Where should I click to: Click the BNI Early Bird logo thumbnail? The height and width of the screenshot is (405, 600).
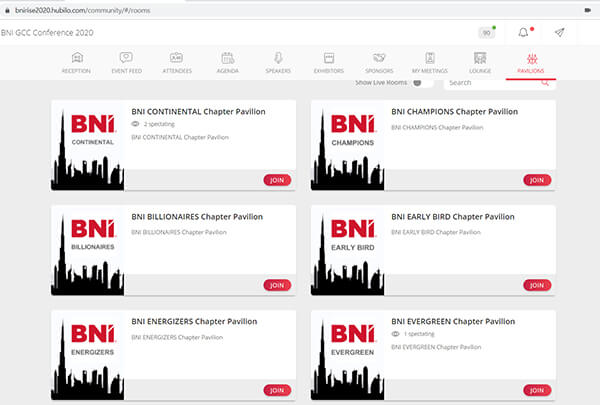348,250
